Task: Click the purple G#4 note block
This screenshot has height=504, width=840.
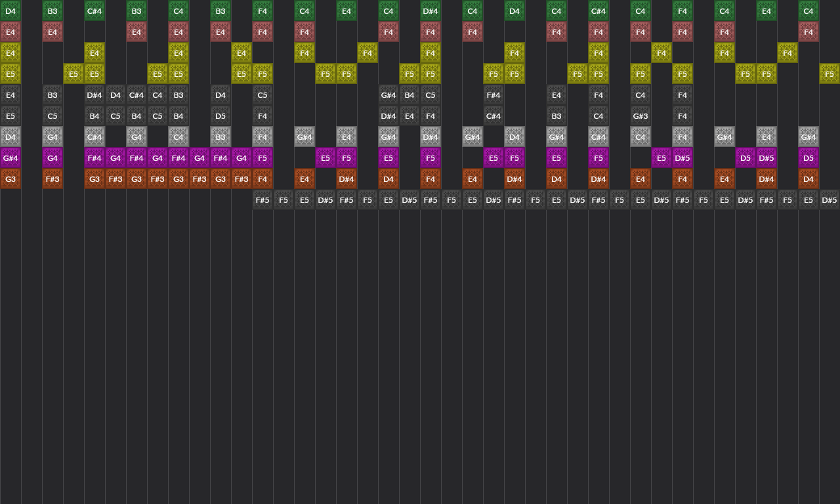Action: point(10,158)
